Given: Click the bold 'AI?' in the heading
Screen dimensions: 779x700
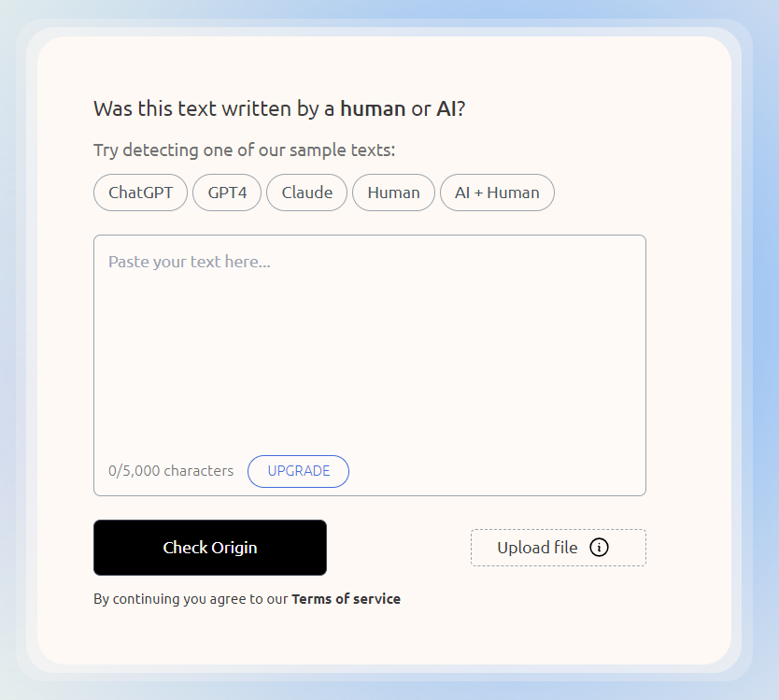Looking at the screenshot, I should pyautogui.click(x=450, y=108).
